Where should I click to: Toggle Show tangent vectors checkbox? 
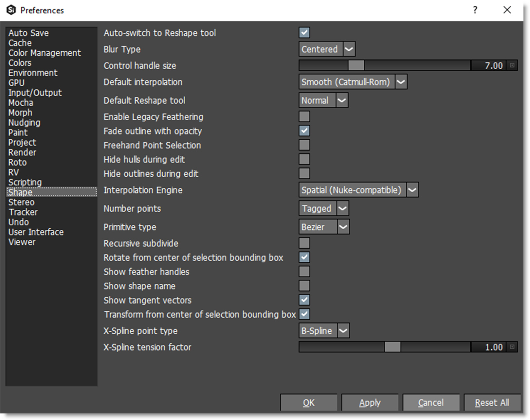pos(304,300)
